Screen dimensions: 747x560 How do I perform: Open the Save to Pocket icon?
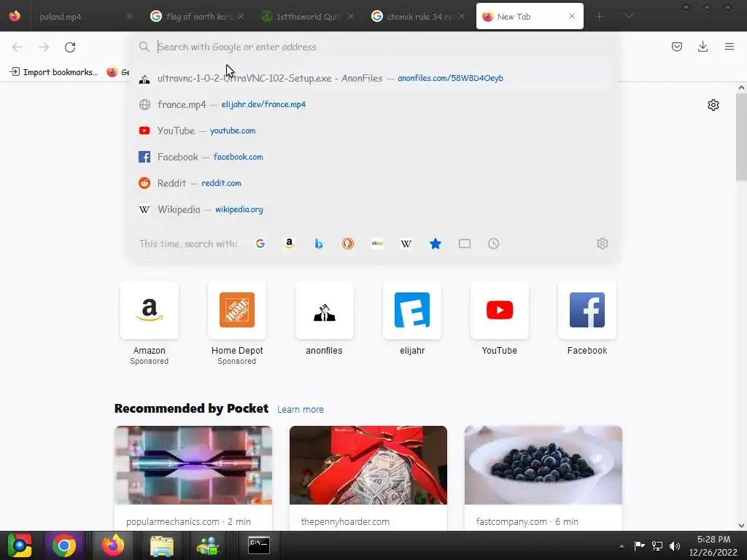coord(676,47)
